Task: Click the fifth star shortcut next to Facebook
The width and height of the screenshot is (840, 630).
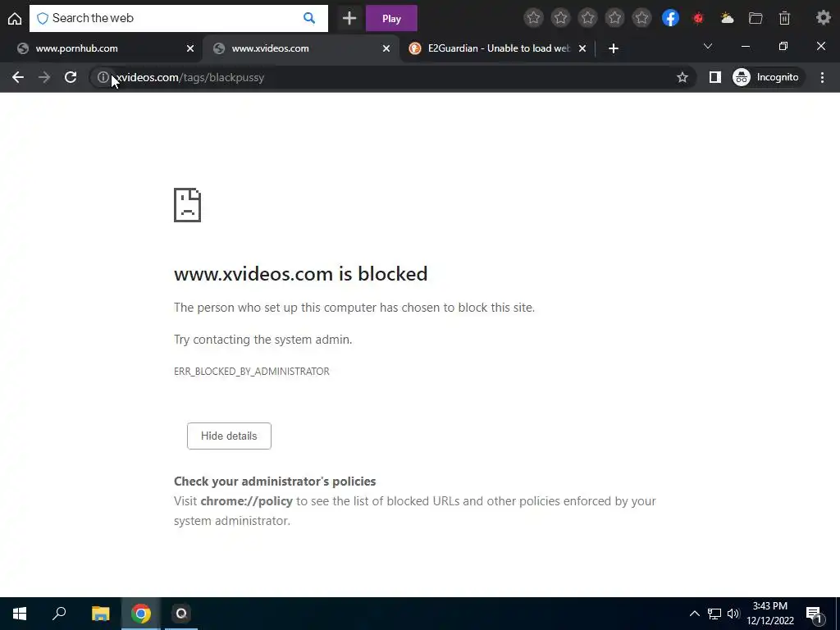Action: [x=641, y=18]
